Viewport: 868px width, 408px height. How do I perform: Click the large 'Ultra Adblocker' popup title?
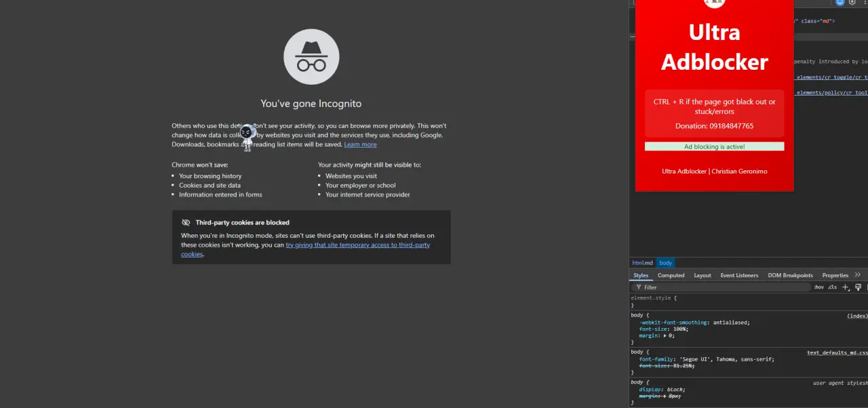(x=714, y=47)
